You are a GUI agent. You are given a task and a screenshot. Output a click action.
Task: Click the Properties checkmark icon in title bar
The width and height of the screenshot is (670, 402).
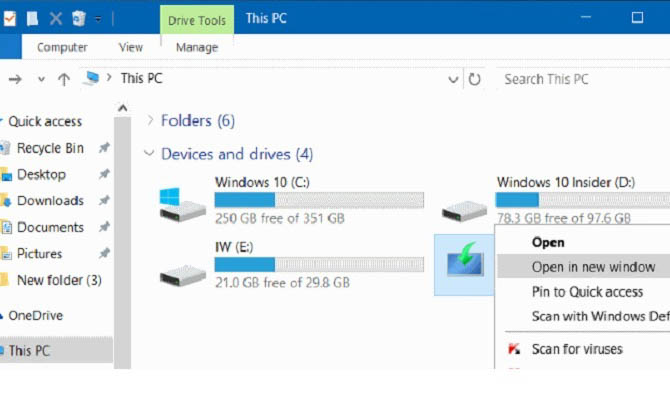pyautogui.click(x=9, y=19)
